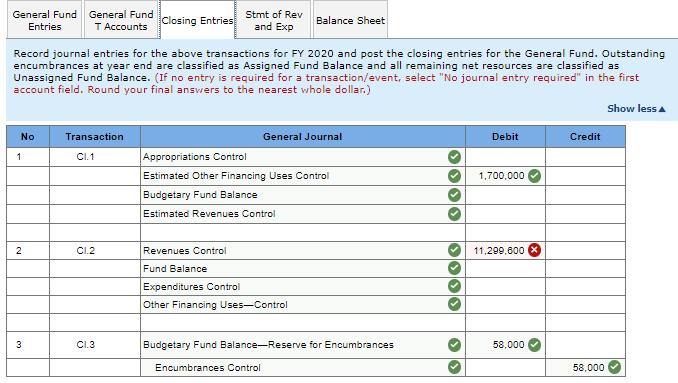Click the Transaction column header
The height and width of the screenshot is (383, 678).
click(x=95, y=137)
